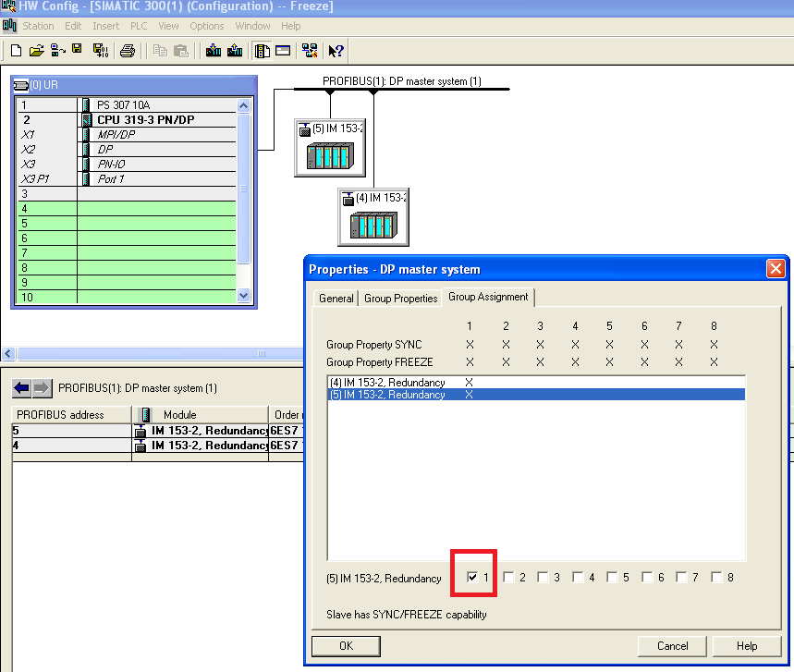Viewport: 794px width, 672px height.
Task: Open the View menu
Action: click(x=168, y=26)
